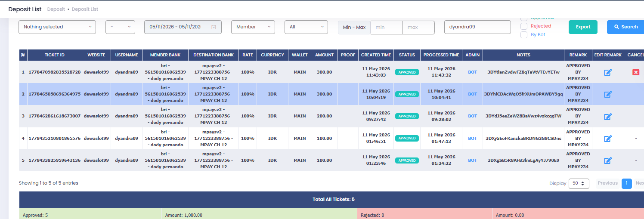Image resolution: width=644 pixels, height=219 pixels.
Task: Sort by the STATUS column header
Action: (407, 55)
